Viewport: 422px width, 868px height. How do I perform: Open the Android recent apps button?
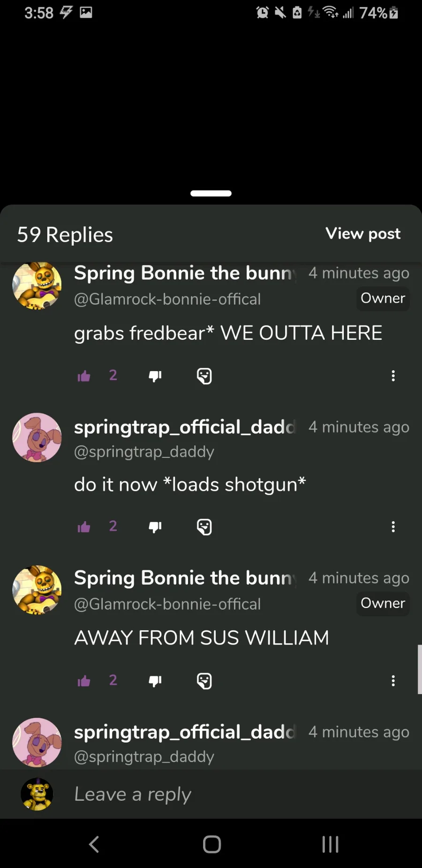(x=330, y=844)
